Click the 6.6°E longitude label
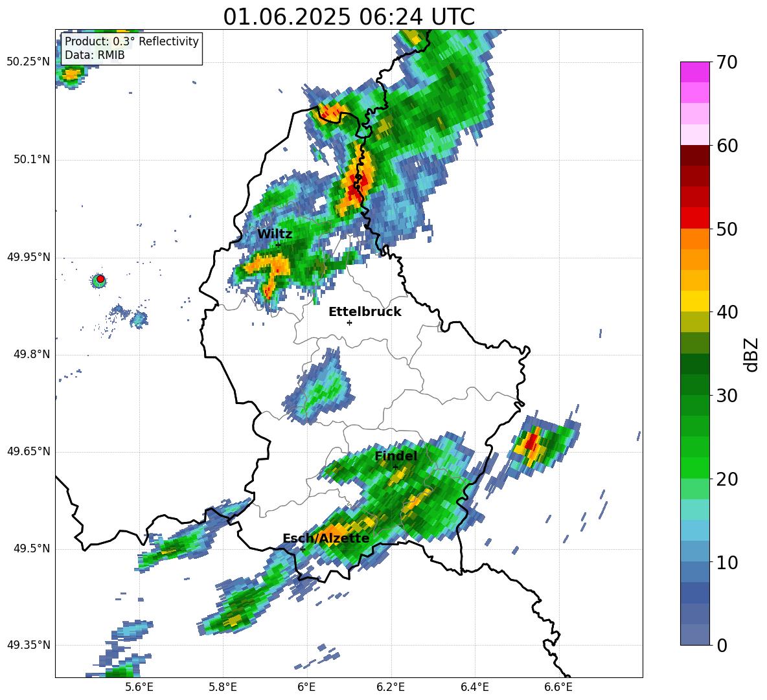 558,687
